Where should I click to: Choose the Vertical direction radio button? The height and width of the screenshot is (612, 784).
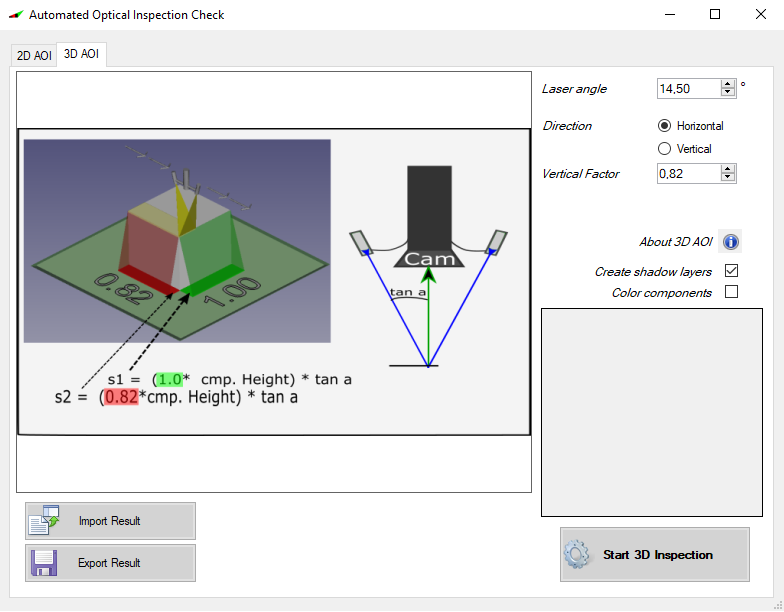[x=664, y=148]
